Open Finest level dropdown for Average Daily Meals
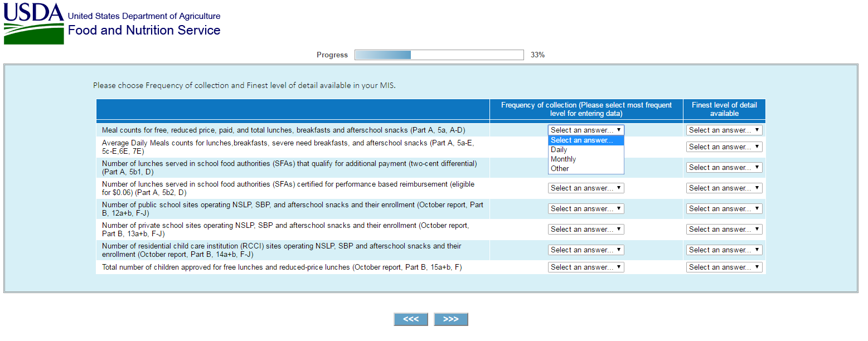 (724, 147)
